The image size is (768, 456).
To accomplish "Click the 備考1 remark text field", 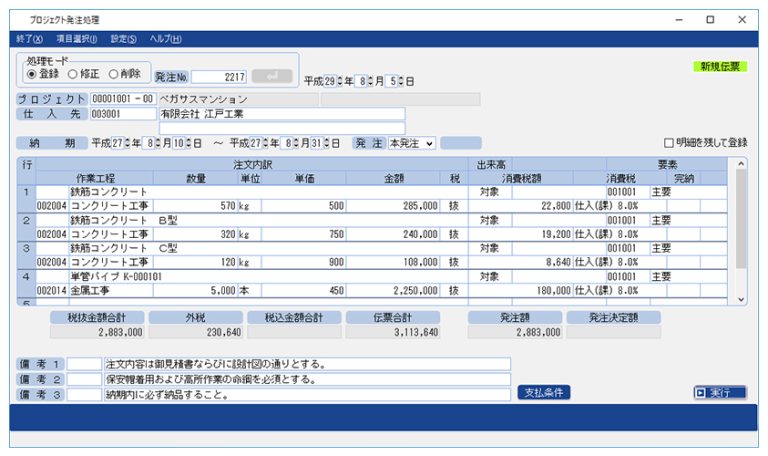I will click(x=306, y=364).
